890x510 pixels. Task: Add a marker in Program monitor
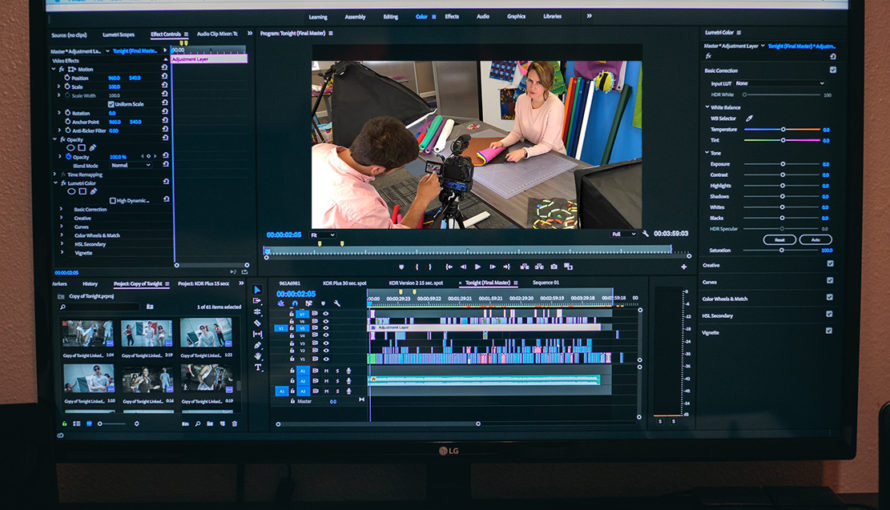pos(401,267)
